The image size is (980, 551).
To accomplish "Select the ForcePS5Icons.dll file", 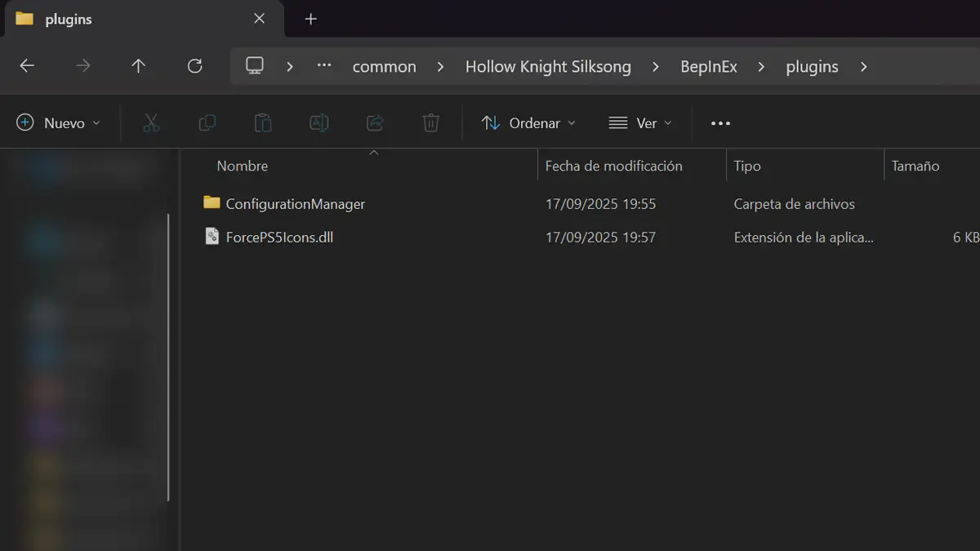I will click(x=279, y=238).
